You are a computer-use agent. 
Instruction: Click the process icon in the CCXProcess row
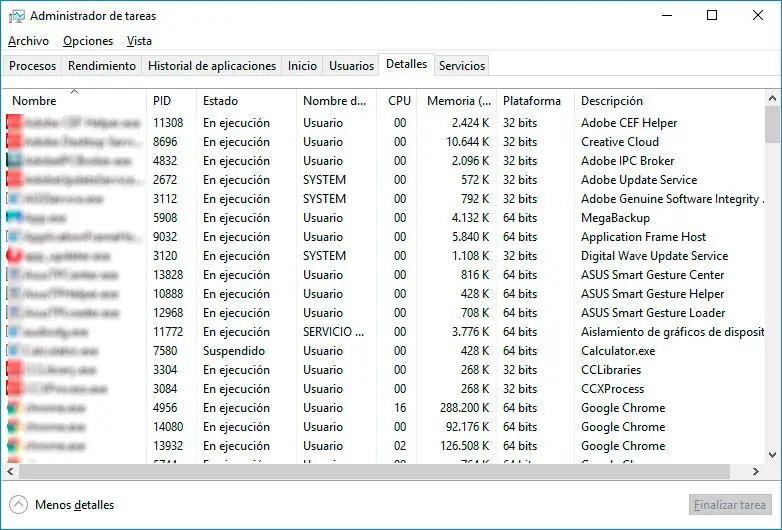tap(14, 389)
